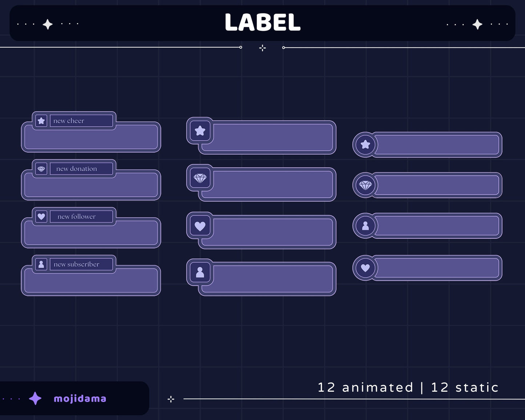Click the small diamond icon beside "new donation"
The image size is (525, 420).
point(41,169)
